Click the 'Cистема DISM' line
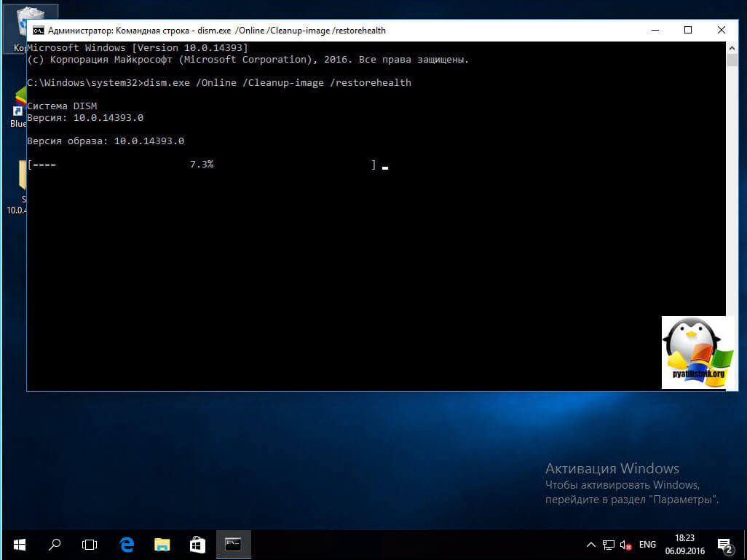This screenshot has width=747, height=560. click(x=62, y=106)
